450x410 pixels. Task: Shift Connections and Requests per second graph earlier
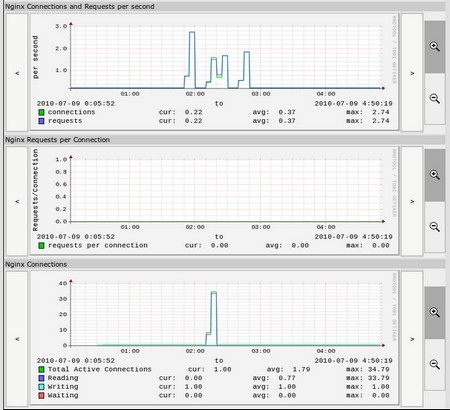click(17, 73)
